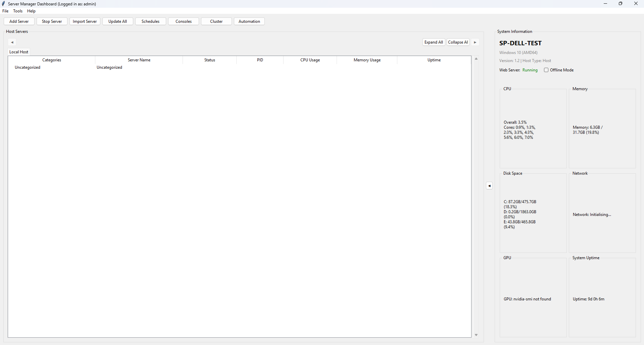
Task: Open the File menu
Action: [x=5, y=11]
